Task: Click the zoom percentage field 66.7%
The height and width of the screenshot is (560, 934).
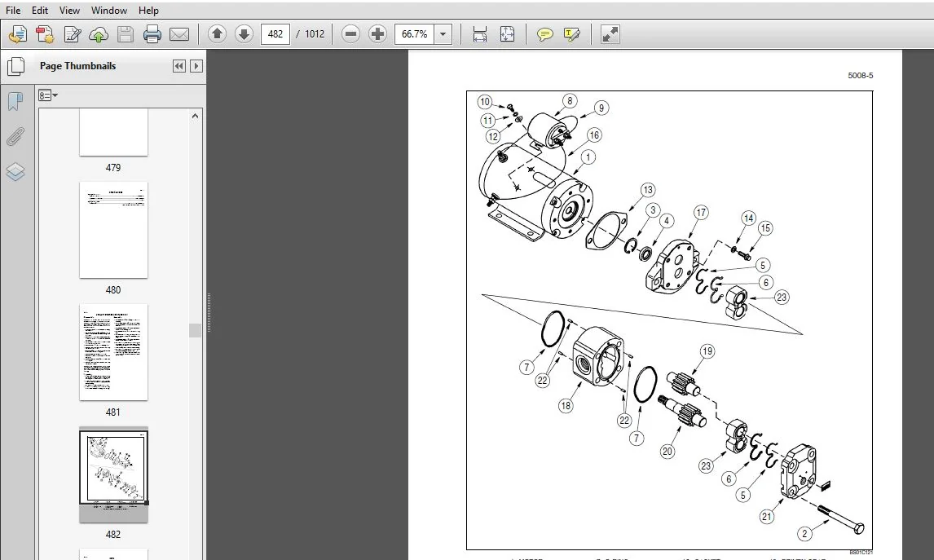Action: tap(415, 34)
